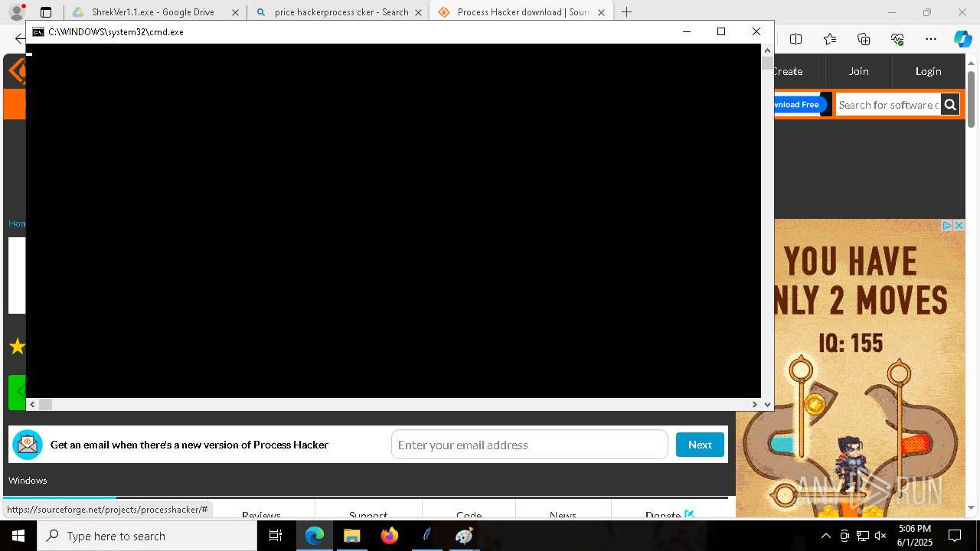The width and height of the screenshot is (980, 551).
Task: Show hidden system tray icons chevron
Action: 825,536
